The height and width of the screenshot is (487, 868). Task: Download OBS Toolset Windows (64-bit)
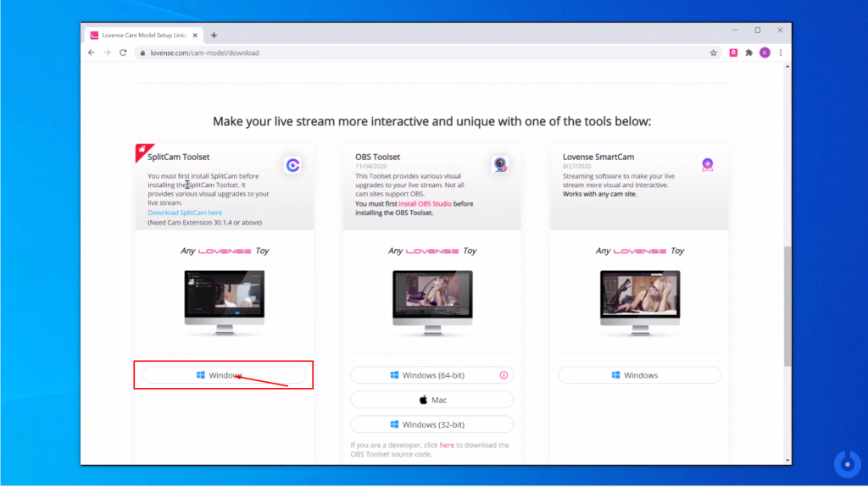point(431,375)
